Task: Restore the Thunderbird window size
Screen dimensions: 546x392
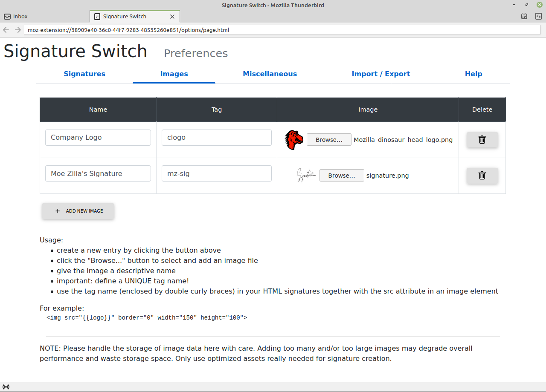Action: pyautogui.click(x=527, y=5)
